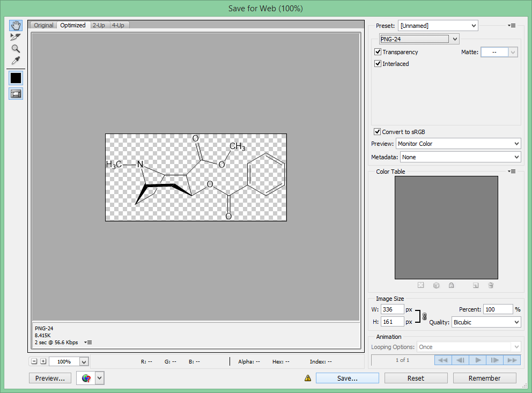532x393 pixels.
Task: Toggle slices visibility icon
Action: [x=16, y=94]
